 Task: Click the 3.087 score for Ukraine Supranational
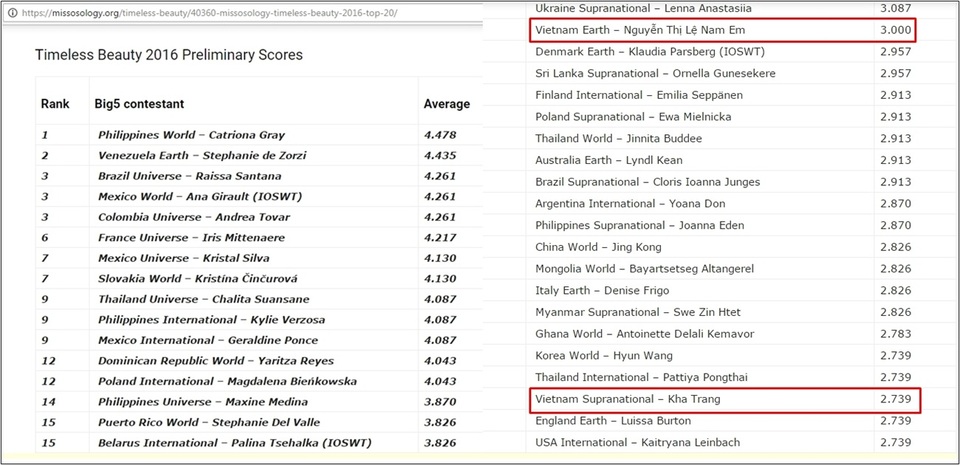pyautogui.click(x=896, y=9)
